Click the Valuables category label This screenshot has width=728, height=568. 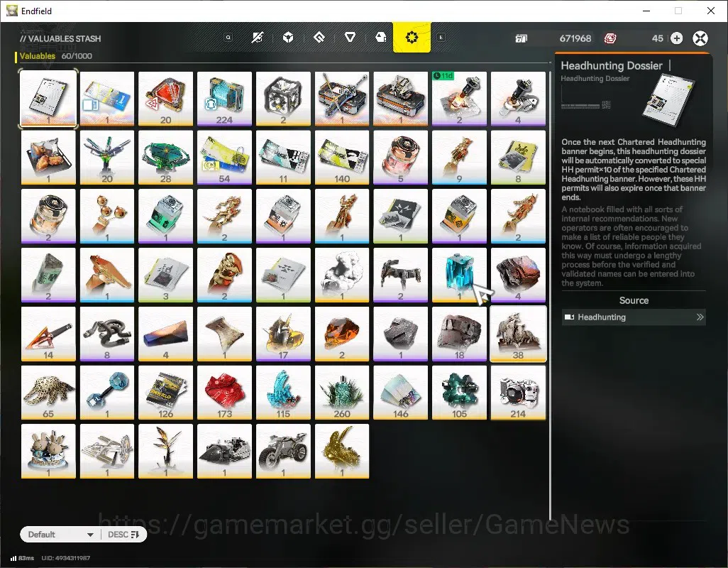pyautogui.click(x=37, y=56)
